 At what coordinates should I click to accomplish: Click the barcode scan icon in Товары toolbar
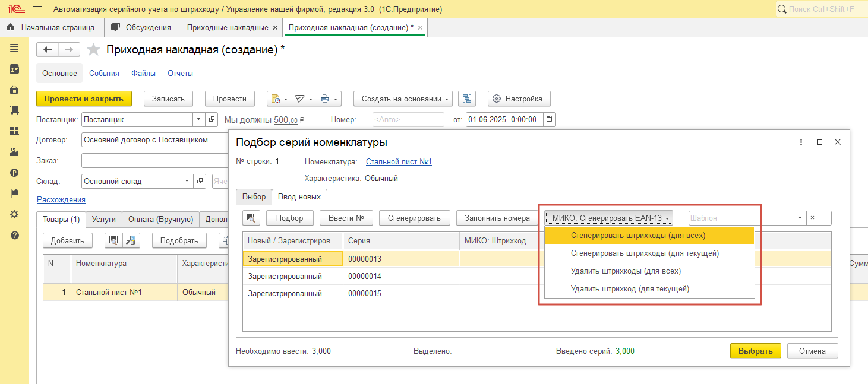coord(113,240)
